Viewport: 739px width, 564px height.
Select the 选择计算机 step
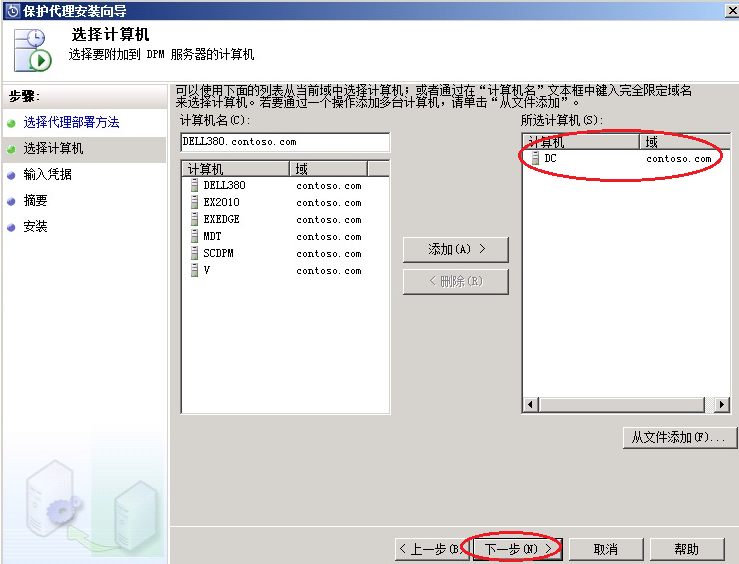(53, 148)
